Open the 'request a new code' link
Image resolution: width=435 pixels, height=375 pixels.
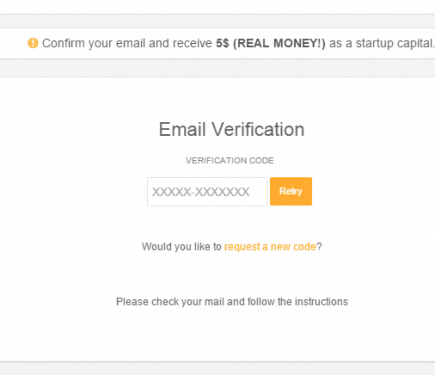[270, 247]
